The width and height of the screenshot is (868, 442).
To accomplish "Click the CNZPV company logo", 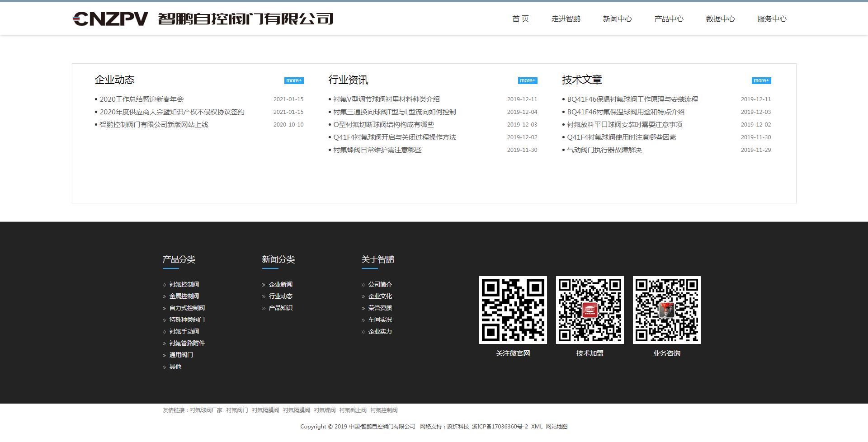I will pyautogui.click(x=203, y=19).
